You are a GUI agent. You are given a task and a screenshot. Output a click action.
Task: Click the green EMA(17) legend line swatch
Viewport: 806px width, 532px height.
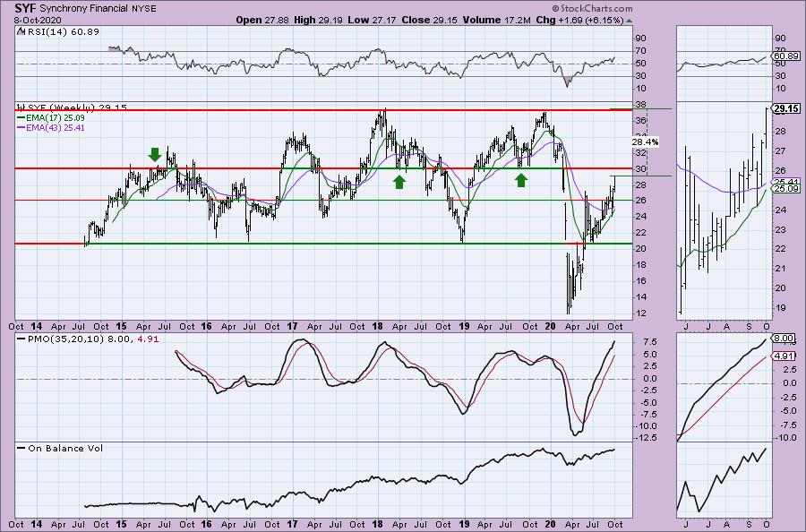tap(21, 117)
